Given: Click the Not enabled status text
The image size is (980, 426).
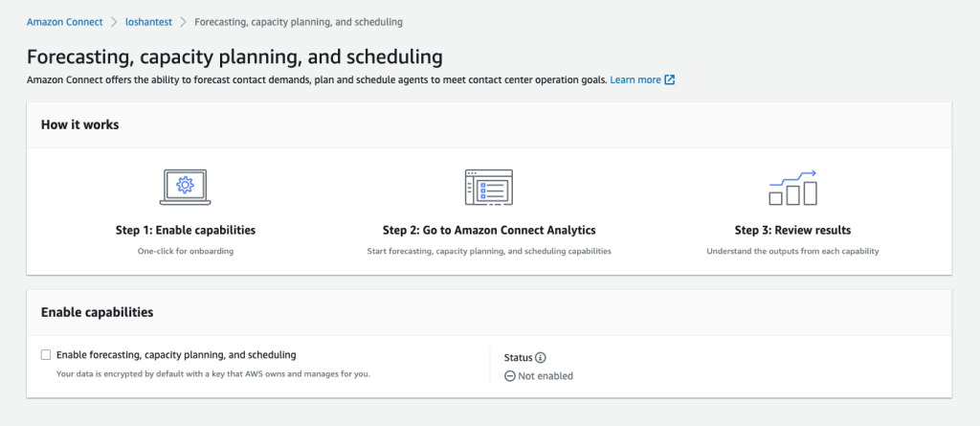Looking at the screenshot, I should [x=546, y=376].
